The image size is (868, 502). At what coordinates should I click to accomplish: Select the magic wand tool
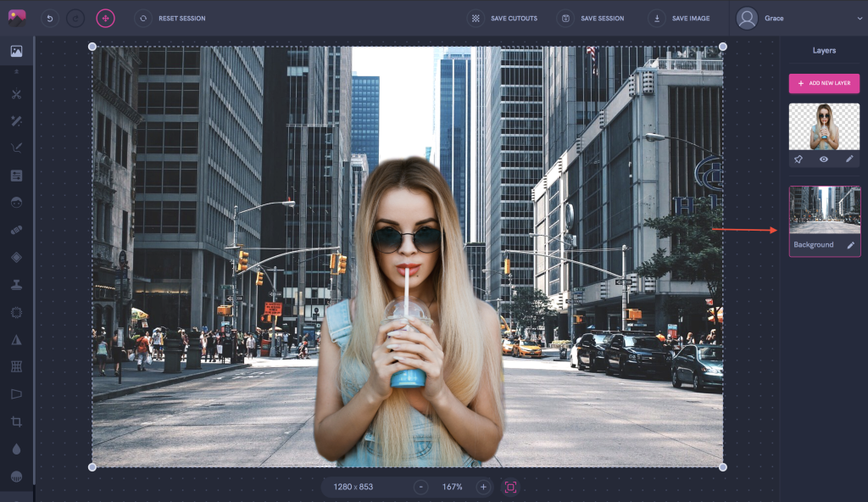tap(16, 121)
